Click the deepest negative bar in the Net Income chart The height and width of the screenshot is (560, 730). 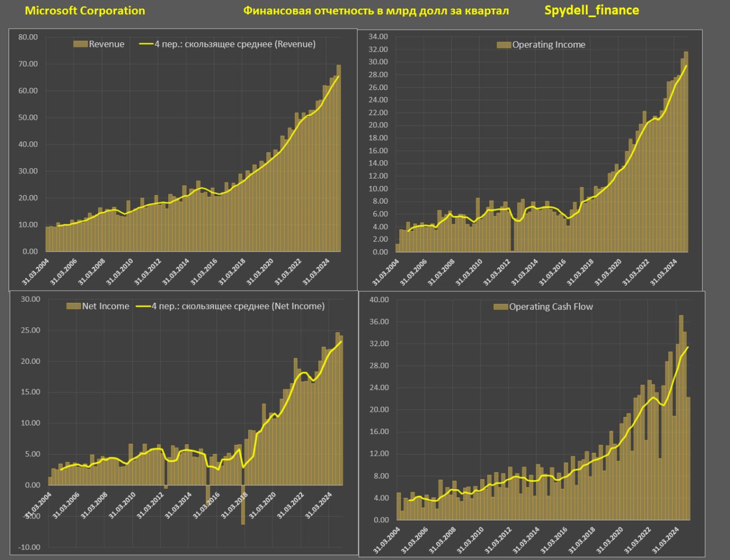point(243,505)
